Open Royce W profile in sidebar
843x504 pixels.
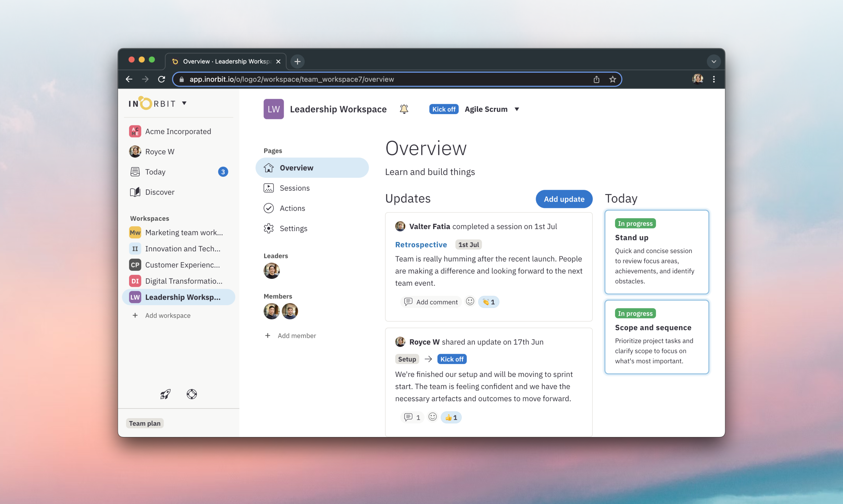click(x=152, y=152)
